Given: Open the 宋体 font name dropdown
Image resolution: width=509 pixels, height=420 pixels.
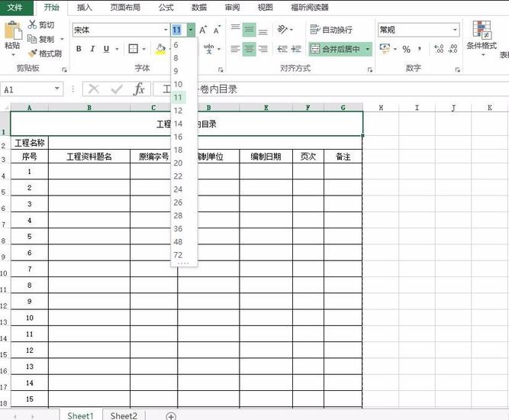Looking at the screenshot, I should [x=166, y=30].
